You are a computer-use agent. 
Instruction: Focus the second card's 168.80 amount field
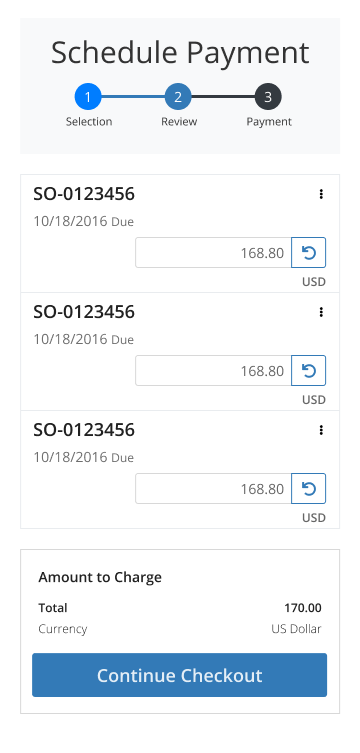point(213,370)
